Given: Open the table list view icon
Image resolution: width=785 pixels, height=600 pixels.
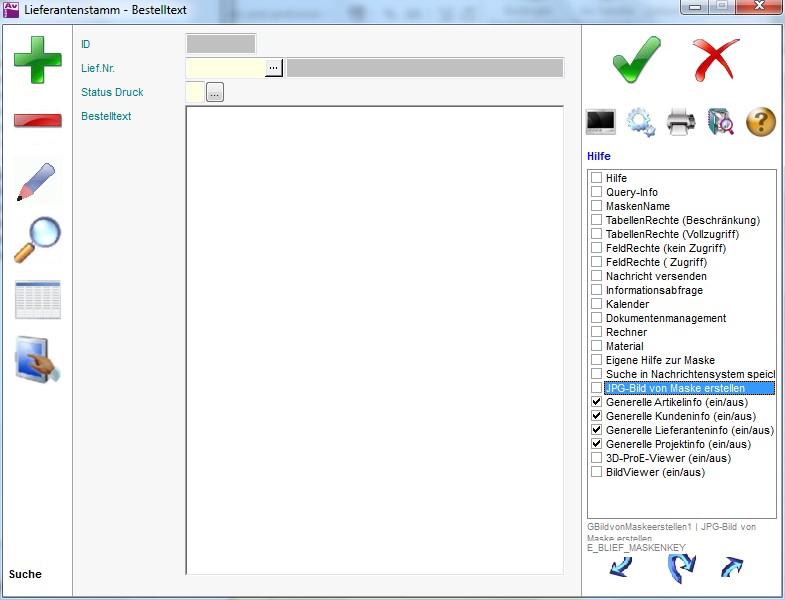Looking at the screenshot, I should coord(37,300).
